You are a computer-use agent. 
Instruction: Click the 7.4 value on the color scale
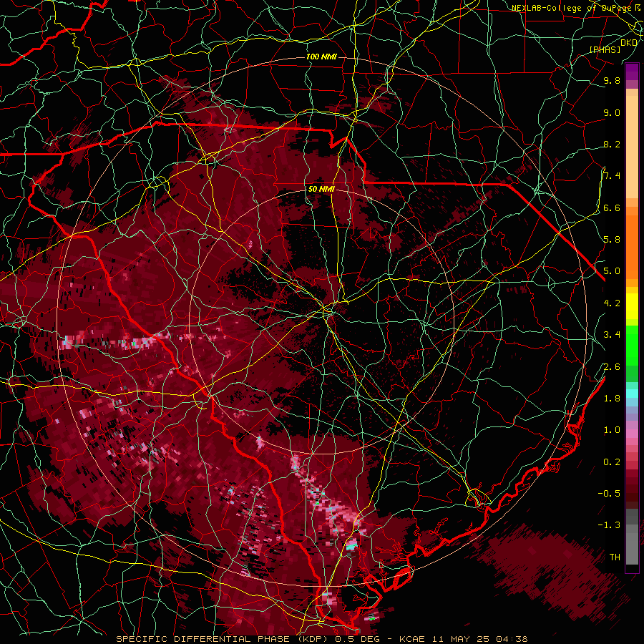coord(612,176)
